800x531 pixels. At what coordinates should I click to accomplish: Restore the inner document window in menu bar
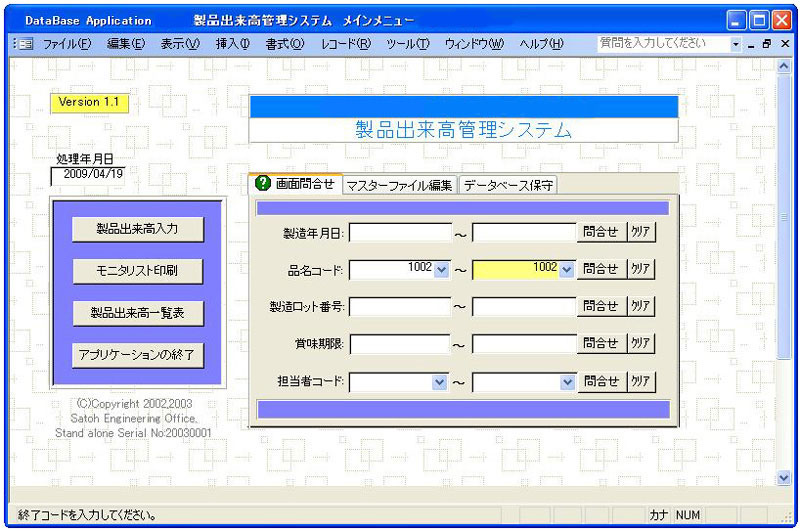[x=767, y=44]
